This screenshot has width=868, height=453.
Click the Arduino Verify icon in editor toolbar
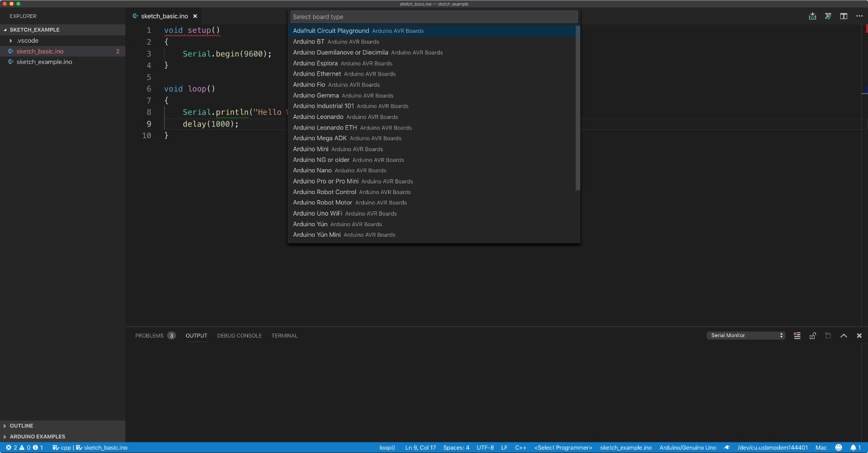(x=828, y=16)
